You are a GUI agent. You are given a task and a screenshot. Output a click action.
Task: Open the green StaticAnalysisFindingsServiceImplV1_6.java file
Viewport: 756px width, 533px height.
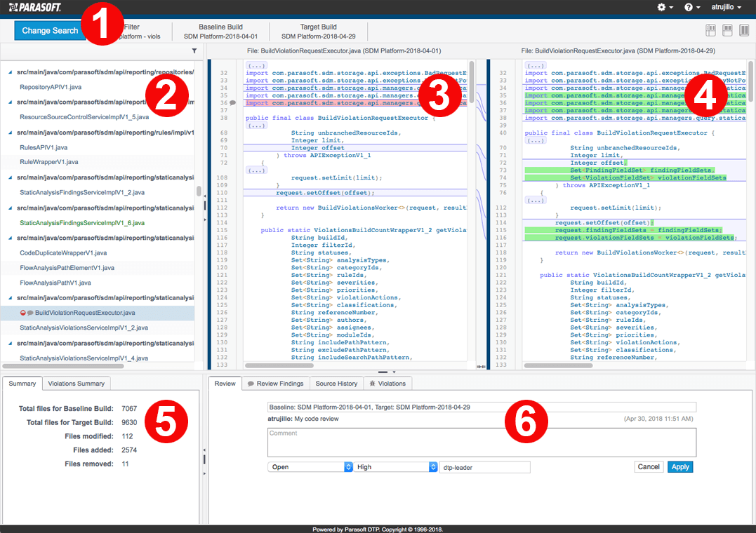click(82, 223)
